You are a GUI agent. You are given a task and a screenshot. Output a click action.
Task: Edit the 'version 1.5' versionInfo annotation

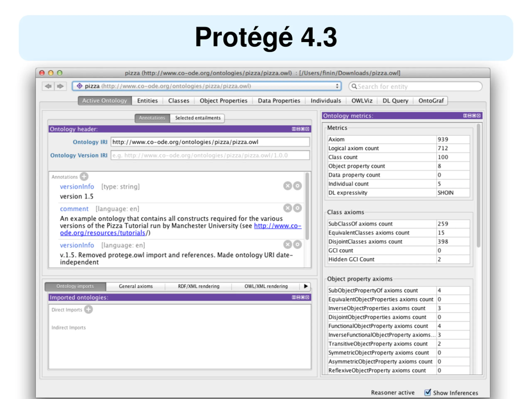[x=298, y=186]
